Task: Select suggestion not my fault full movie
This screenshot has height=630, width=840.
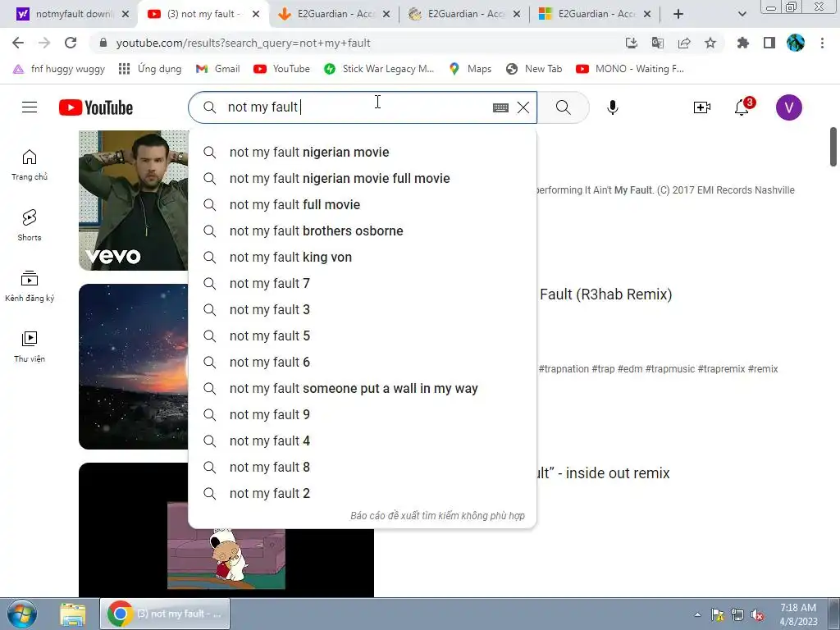Action: tap(362, 204)
